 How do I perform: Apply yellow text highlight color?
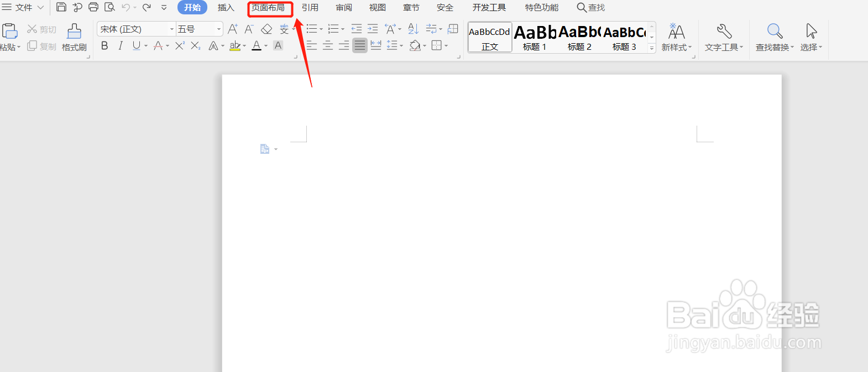coord(235,46)
